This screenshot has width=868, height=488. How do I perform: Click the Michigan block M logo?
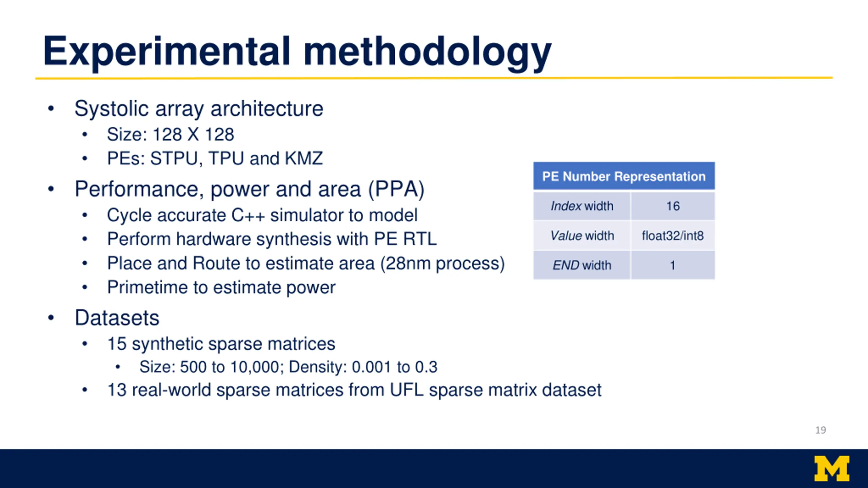(832, 468)
